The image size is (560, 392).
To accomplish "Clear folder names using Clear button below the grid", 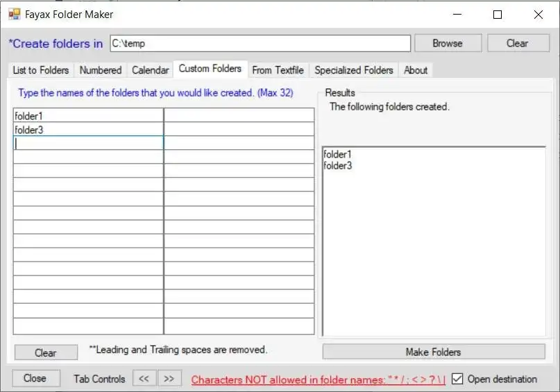I will (46, 352).
